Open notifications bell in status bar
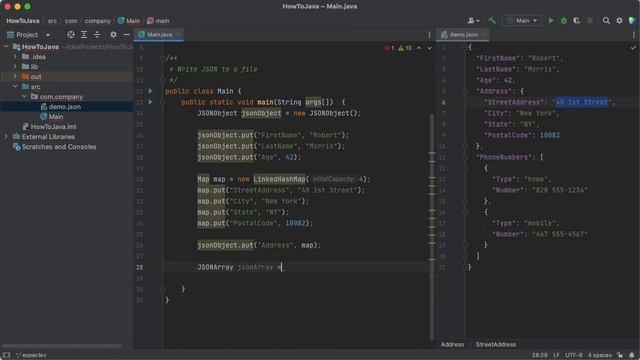 point(632,355)
